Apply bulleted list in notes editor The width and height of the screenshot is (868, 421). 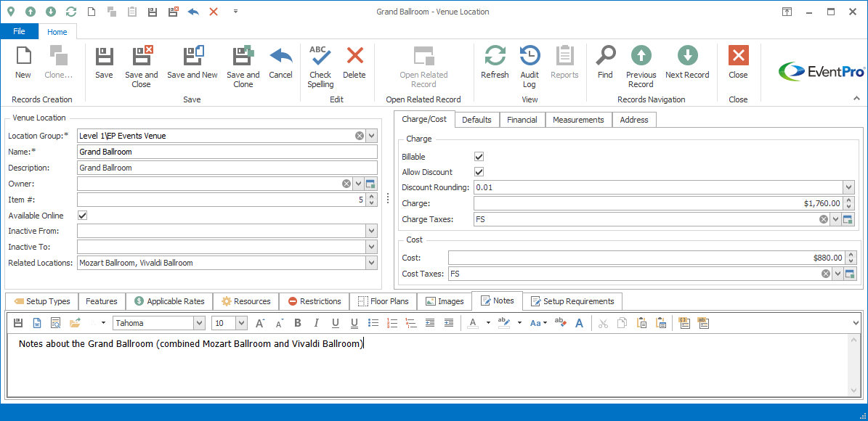point(373,323)
